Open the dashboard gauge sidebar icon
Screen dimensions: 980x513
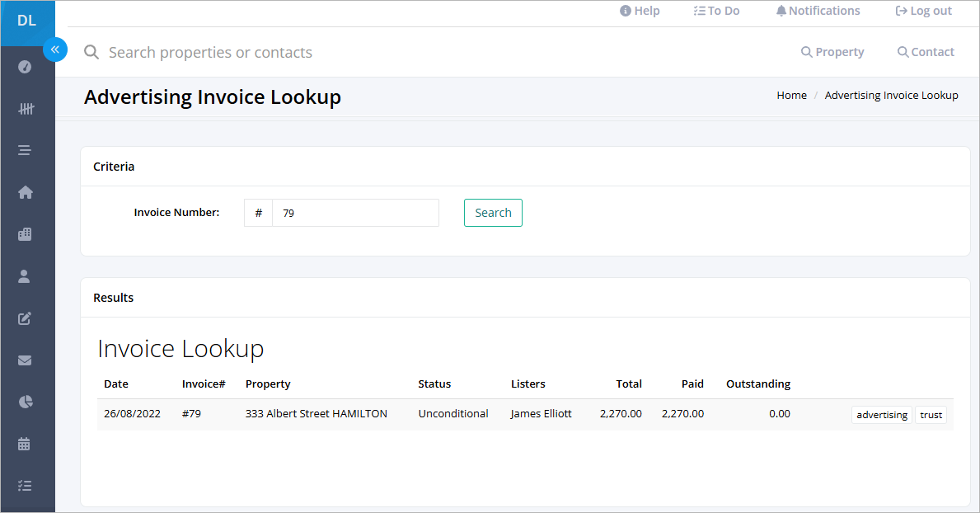[x=25, y=67]
